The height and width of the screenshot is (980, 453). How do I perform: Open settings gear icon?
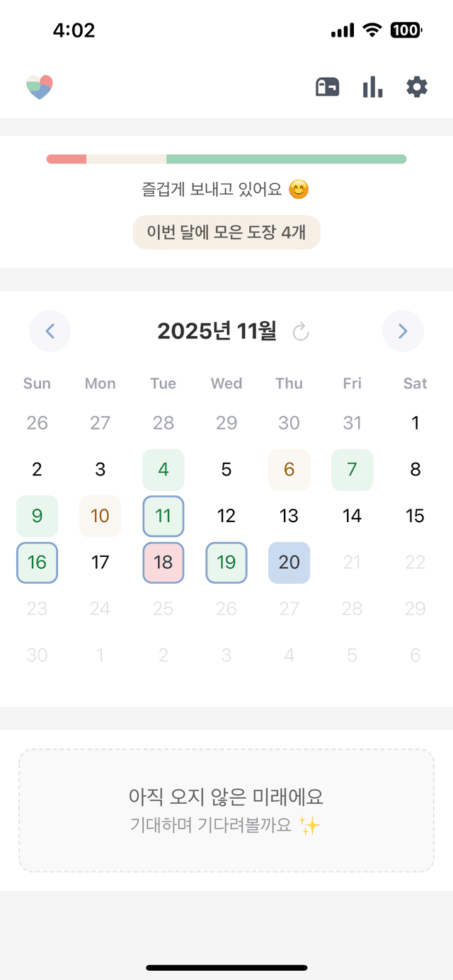click(x=417, y=87)
